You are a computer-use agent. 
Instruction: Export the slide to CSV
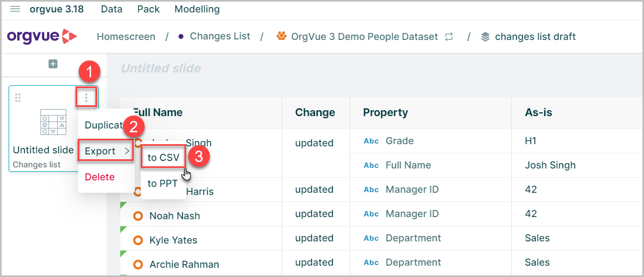click(x=163, y=158)
